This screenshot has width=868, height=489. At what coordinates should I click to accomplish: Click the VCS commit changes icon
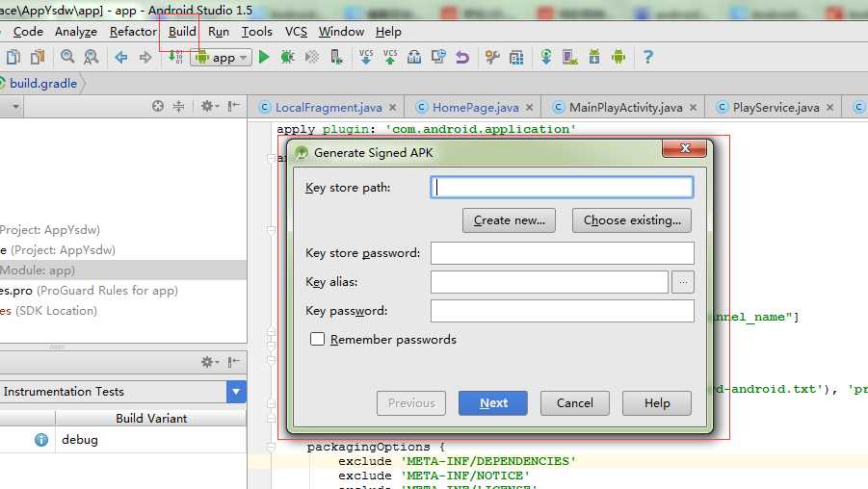point(390,57)
